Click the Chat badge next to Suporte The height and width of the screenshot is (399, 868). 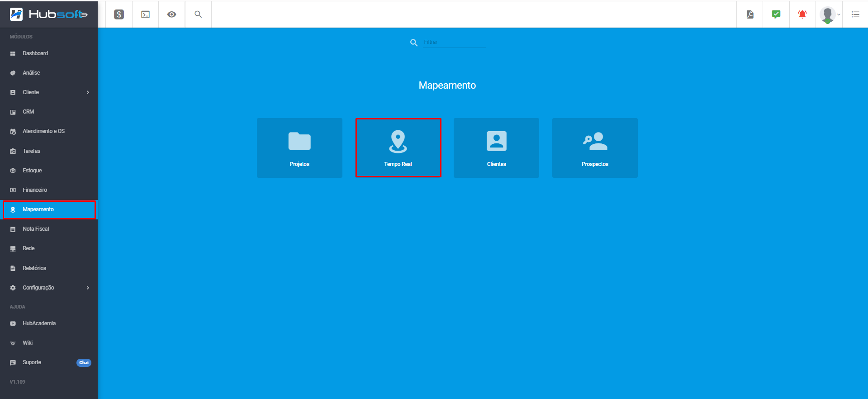(x=84, y=363)
